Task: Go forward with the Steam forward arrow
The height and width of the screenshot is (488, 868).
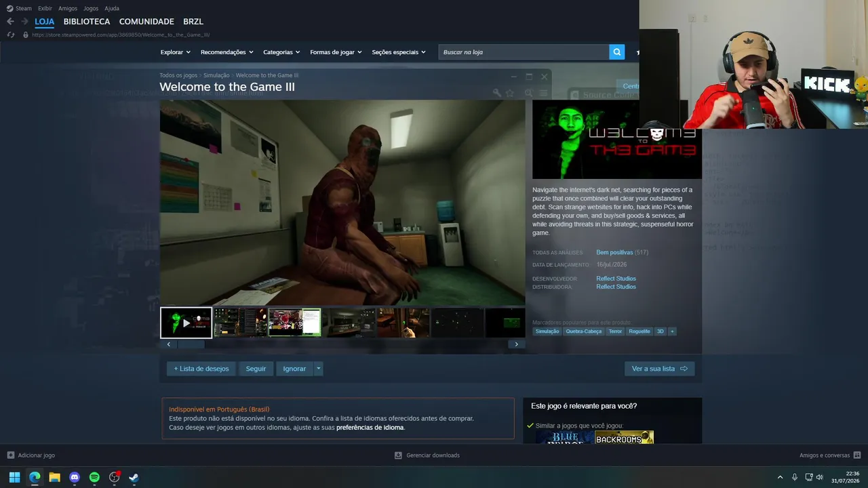Action: point(24,22)
